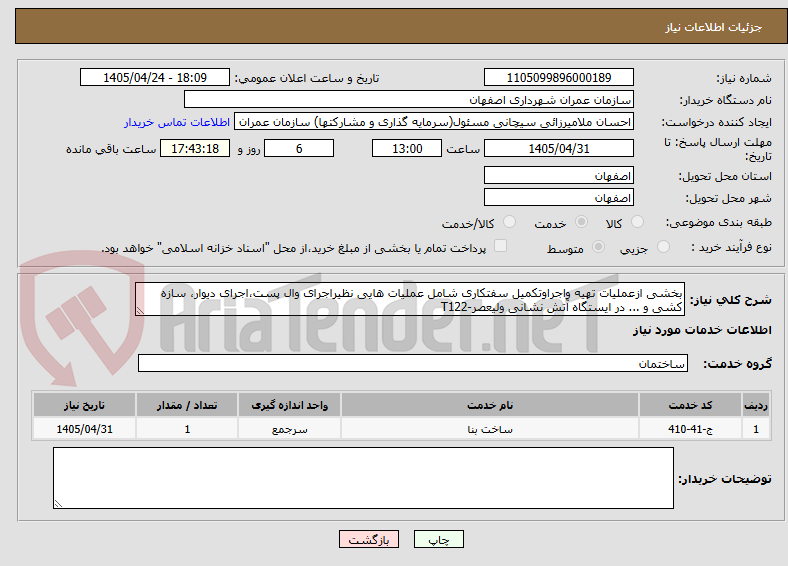The image size is (788, 566).
Task: Click the نام خدمت column header
Action: coord(490,405)
